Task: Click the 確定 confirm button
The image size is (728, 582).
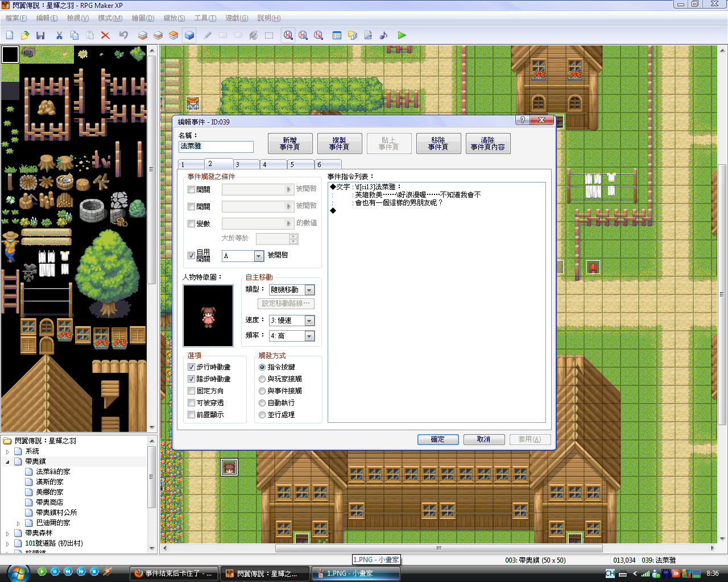Action: coord(438,439)
